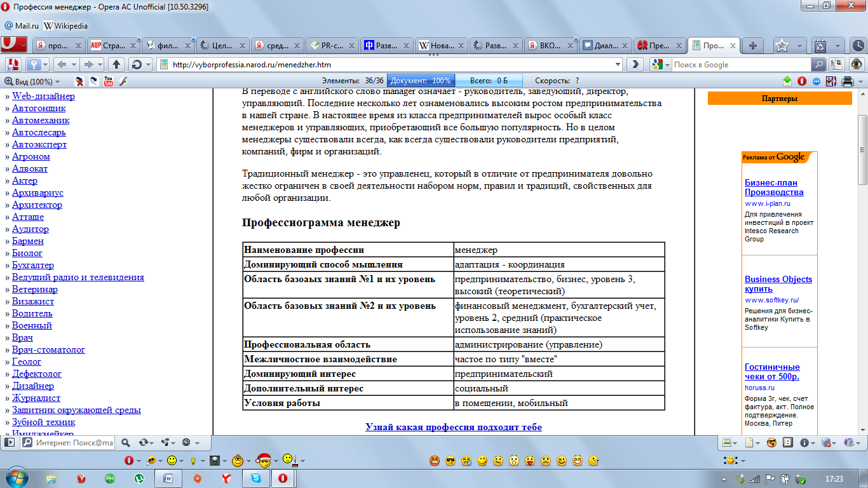Viewport: 868px width, 488px height.
Task: Open the reload button dropdown arrow
Action: (147, 64)
